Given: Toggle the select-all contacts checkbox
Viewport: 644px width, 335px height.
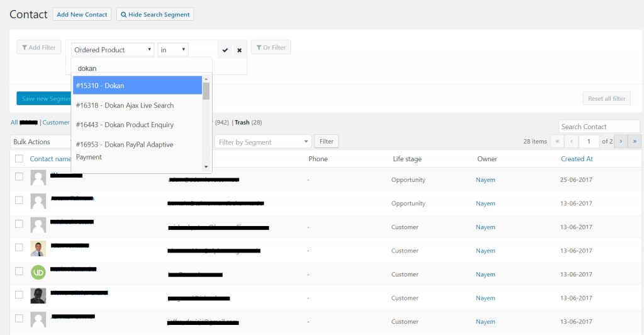Looking at the screenshot, I should [19, 159].
